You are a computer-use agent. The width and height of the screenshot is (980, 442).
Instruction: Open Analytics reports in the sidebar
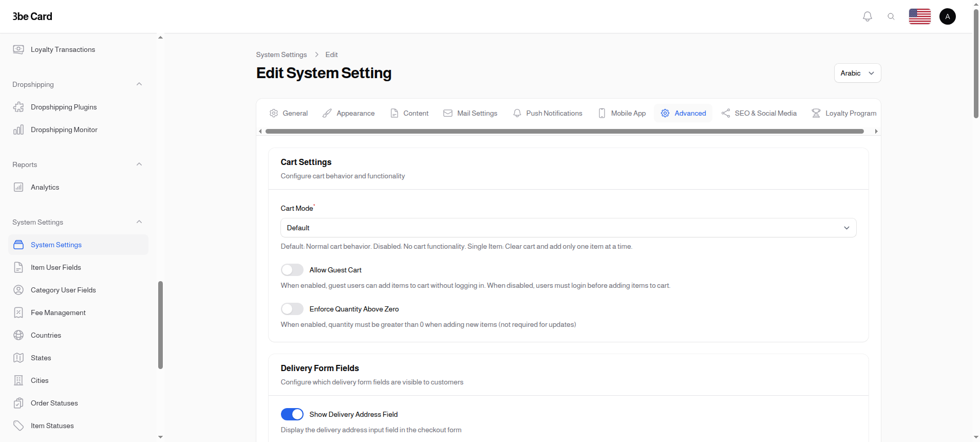[x=45, y=187]
